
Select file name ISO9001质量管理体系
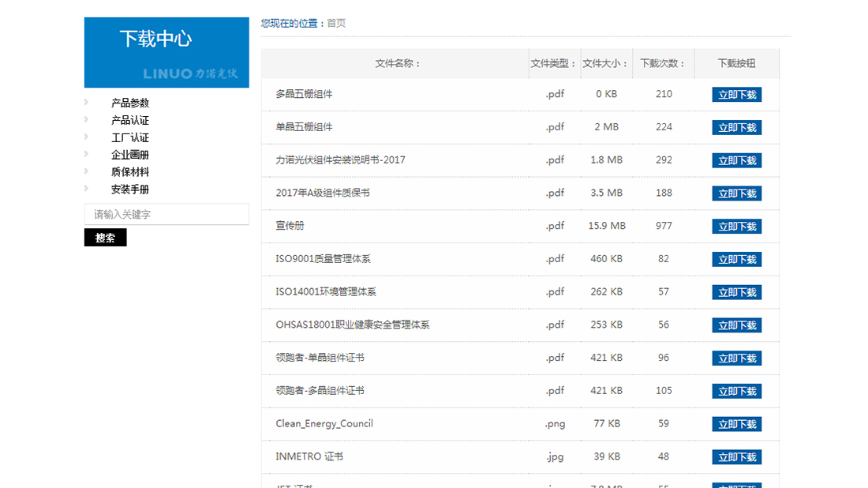point(324,259)
